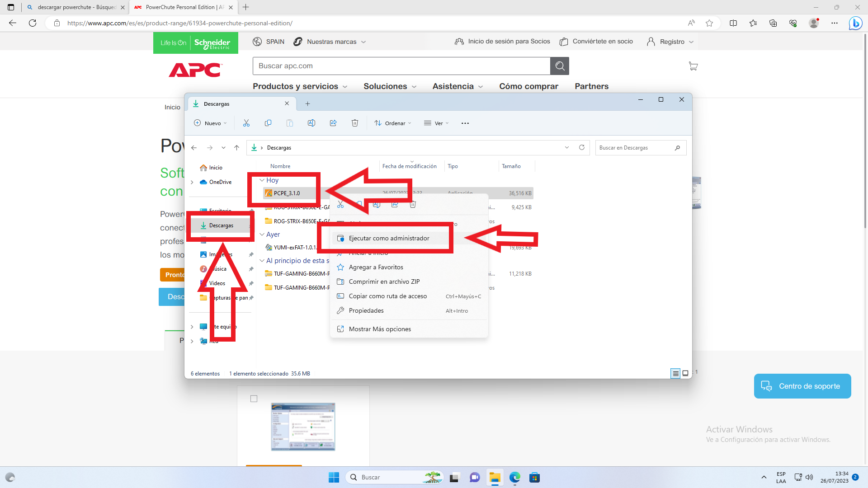Click the Cut scissors icon in Explorer toolbar
The width and height of the screenshot is (868, 488).
[246, 123]
